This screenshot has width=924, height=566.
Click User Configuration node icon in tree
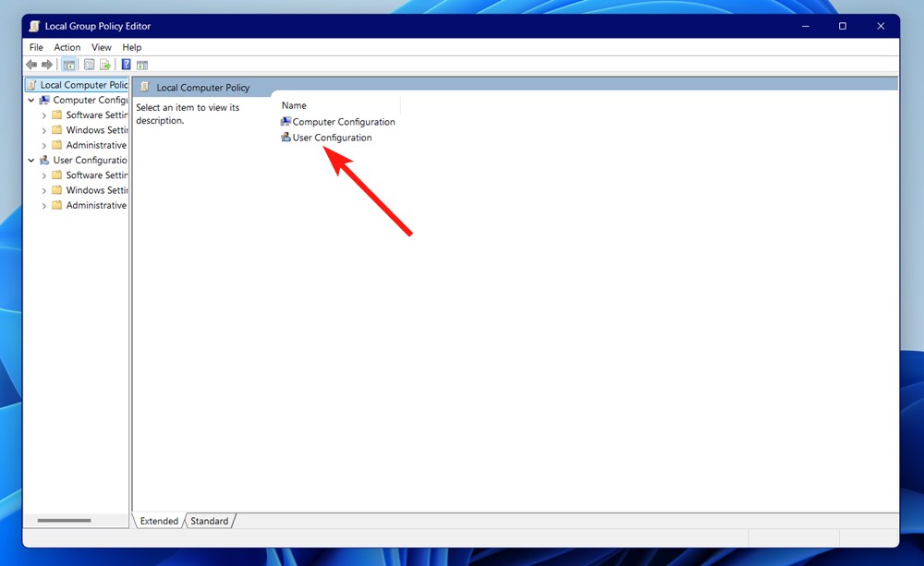tap(44, 161)
